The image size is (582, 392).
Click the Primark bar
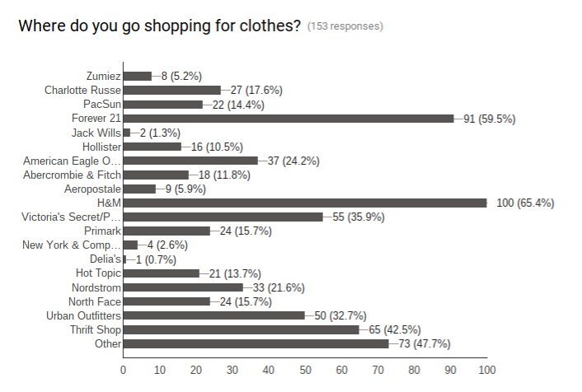point(167,231)
